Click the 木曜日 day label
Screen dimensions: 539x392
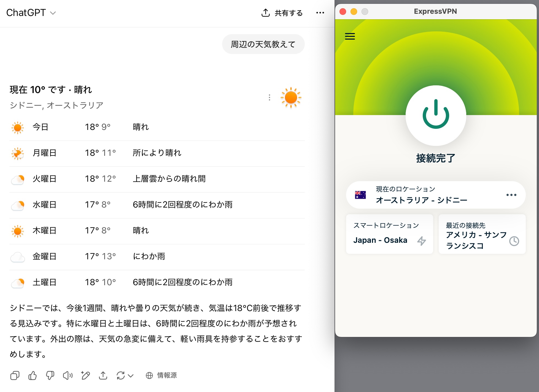[44, 230]
